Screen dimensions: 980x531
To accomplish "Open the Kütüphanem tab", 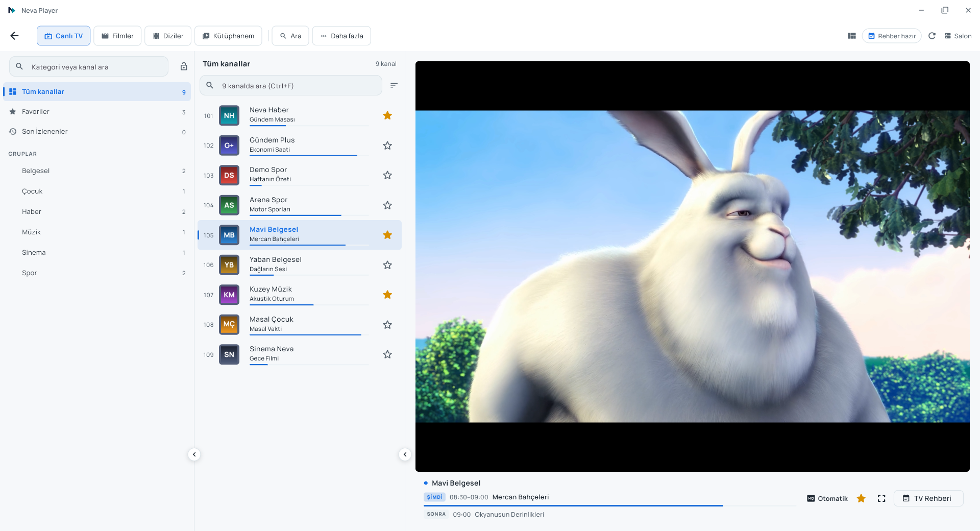I will click(x=228, y=36).
